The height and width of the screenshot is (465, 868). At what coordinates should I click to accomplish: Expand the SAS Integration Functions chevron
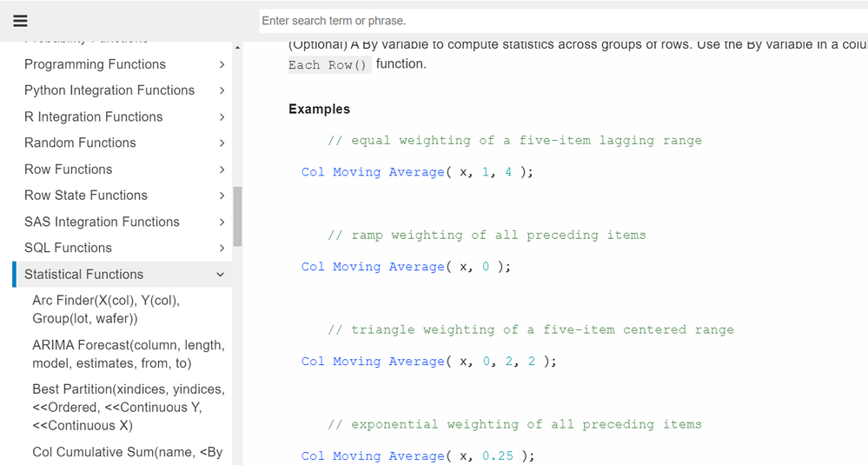(x=222, y=222)
